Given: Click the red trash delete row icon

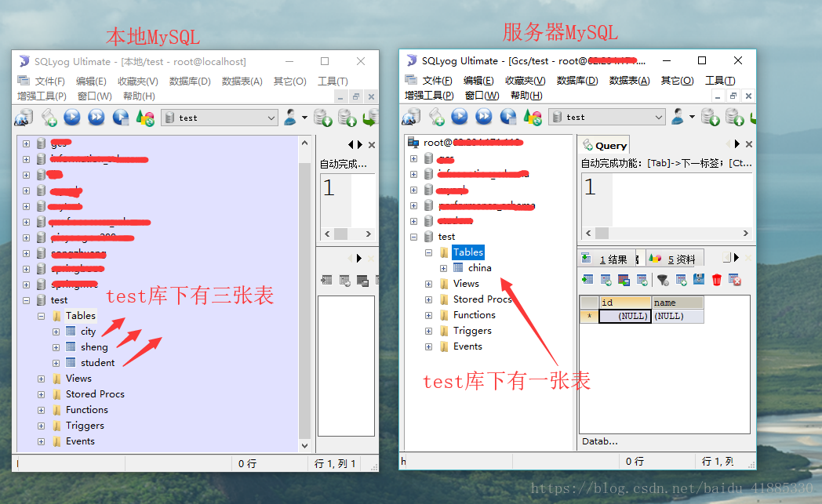Looking at the screenshot, I should (717, 280).
